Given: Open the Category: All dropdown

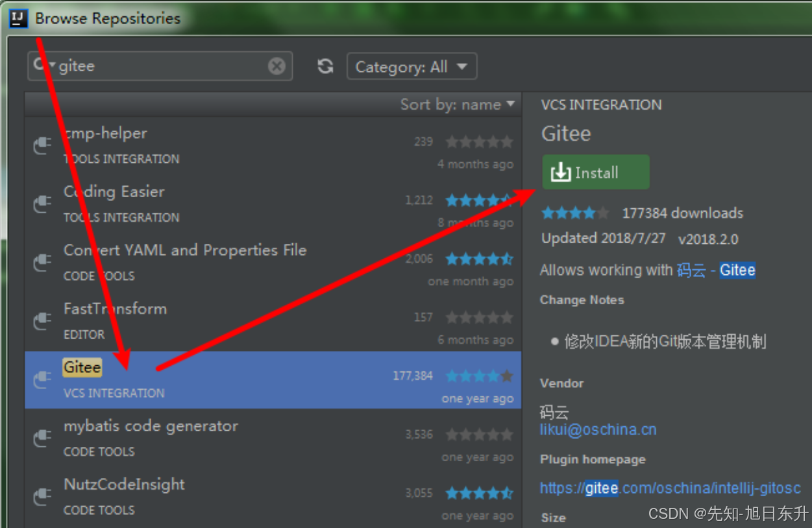Looking at the screenshot, I should tap(412, 66).
